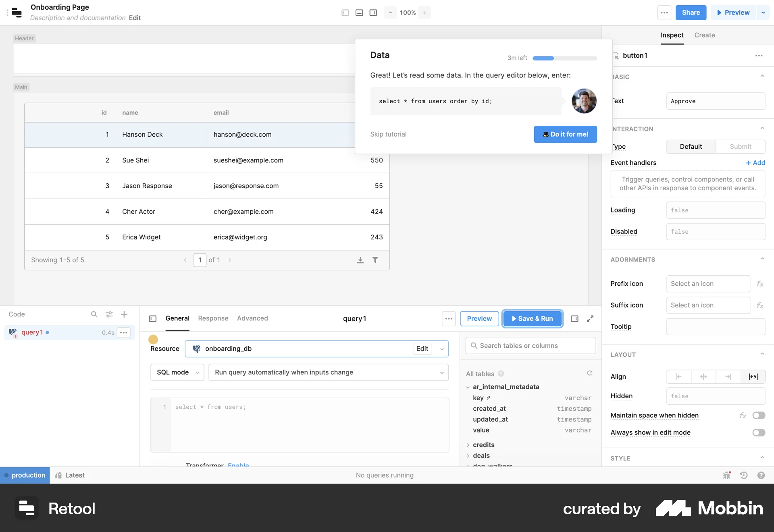Open the debug console in the status bar
Viewport: 774px width, 532px height.
(x=727, y=475)
